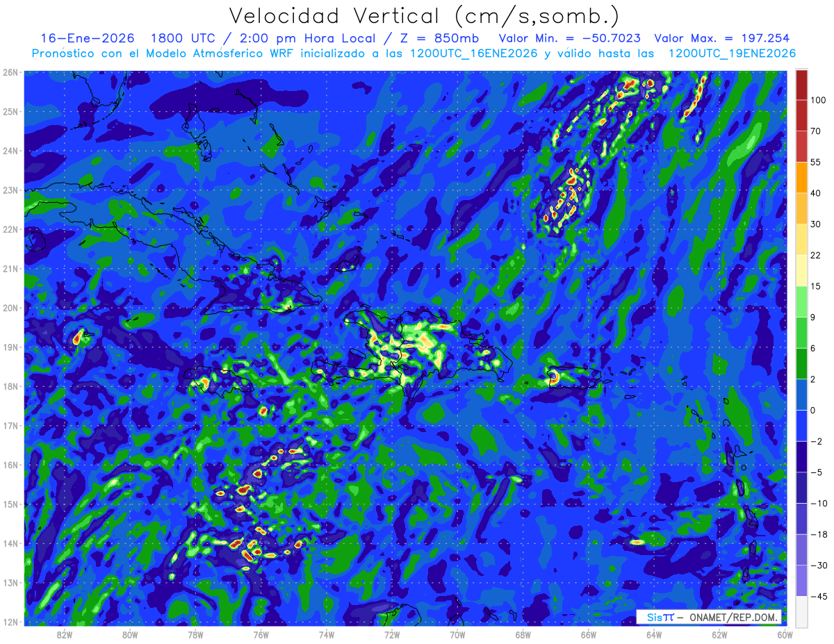Click the '18N' latitude label
This screenshot has width=834, height=644.
(x=10, y=386)
